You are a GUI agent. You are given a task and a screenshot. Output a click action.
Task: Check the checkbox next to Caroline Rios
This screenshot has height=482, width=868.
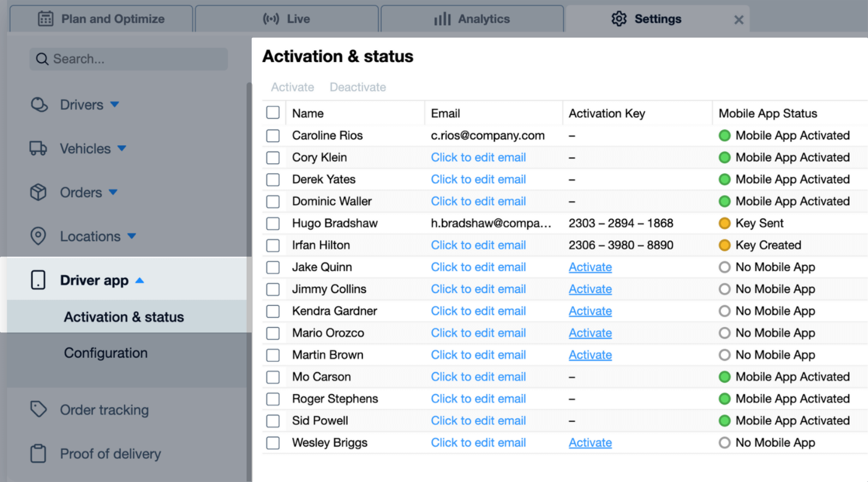(273, 136)
